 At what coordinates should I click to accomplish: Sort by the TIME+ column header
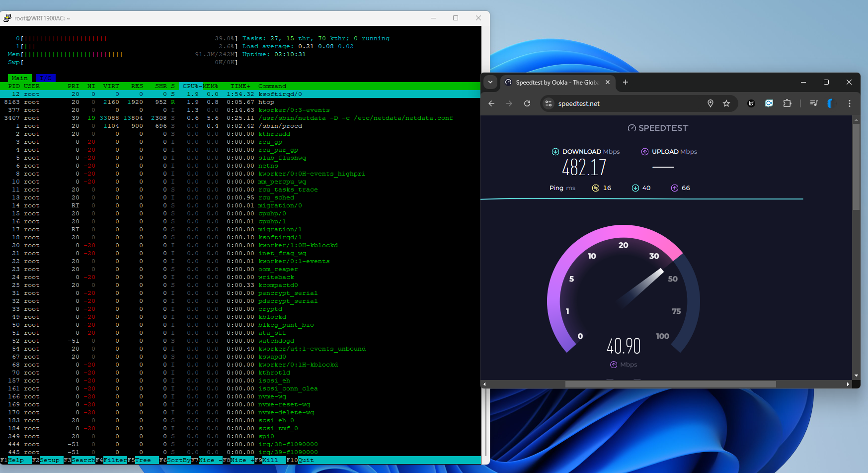(240, 86)
